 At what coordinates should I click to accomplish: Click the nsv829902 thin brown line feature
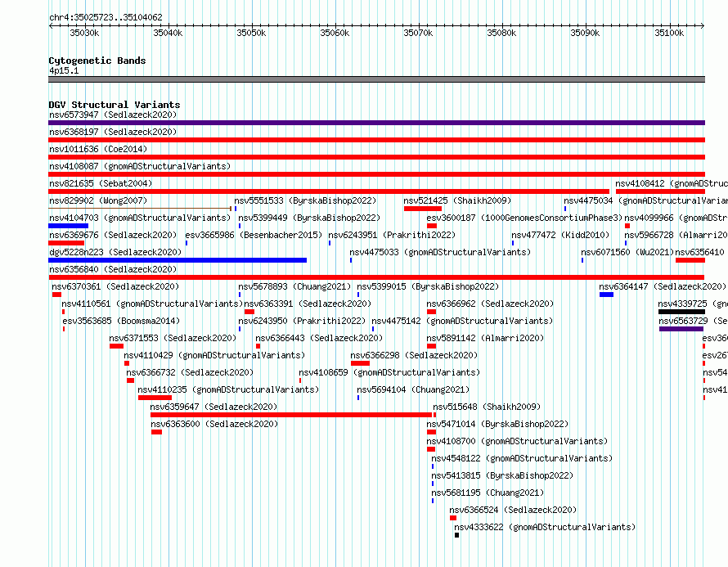click(x=140, y=209)
